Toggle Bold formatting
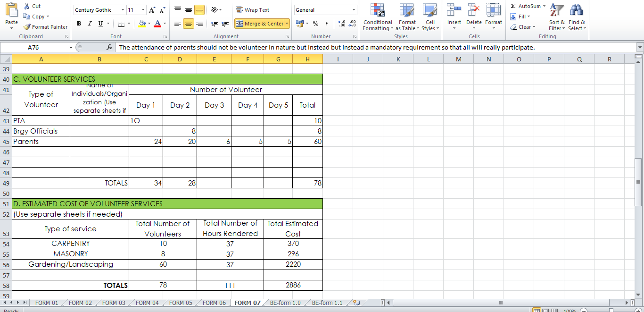The image size is (644, 312). click(79, 24)
